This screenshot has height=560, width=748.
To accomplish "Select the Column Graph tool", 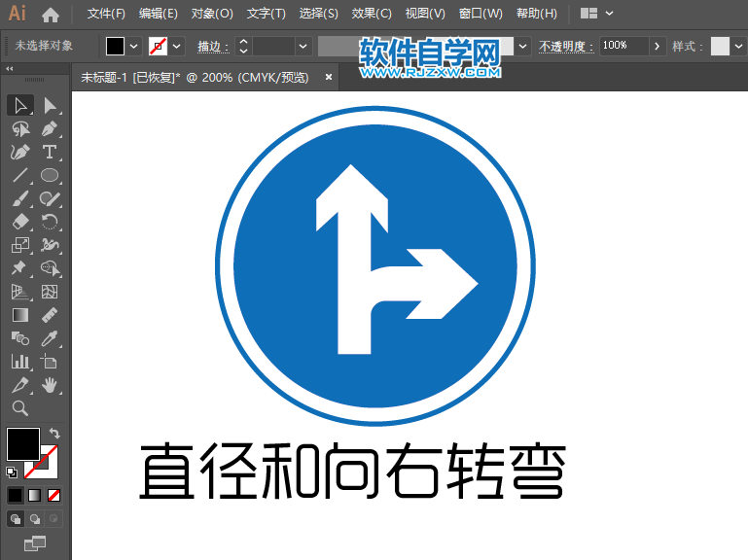I will (20, 362).
